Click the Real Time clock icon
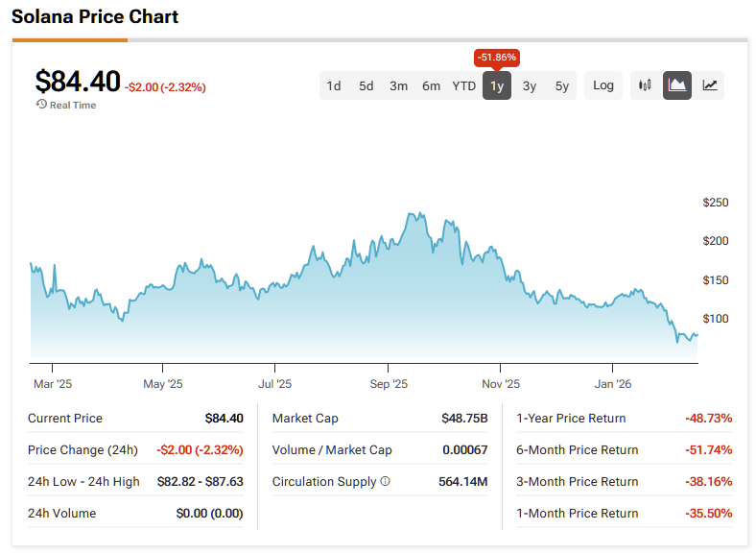 click(41, 105)
